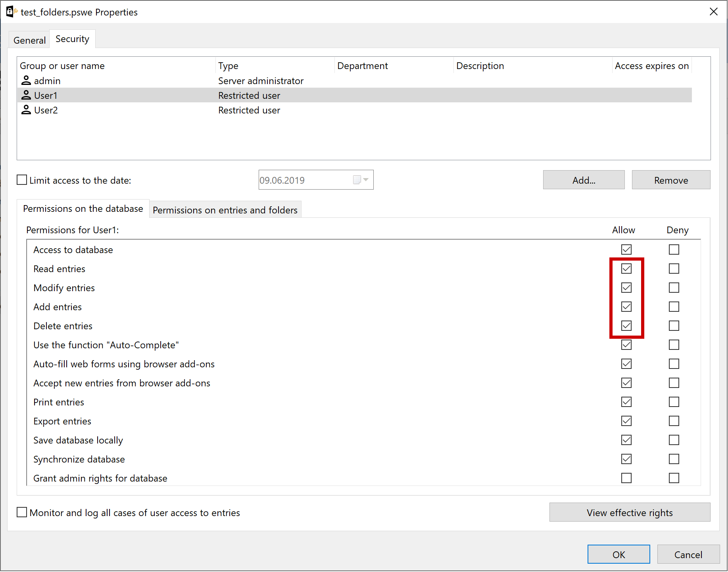Screen dimensions: 728x572
Task: Click the Cancel button
Action: (688, 554)
